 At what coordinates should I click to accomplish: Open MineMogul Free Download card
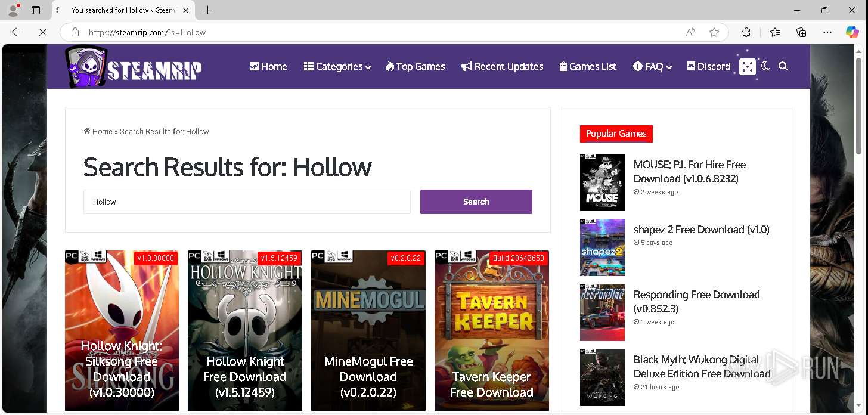point(368,331)
